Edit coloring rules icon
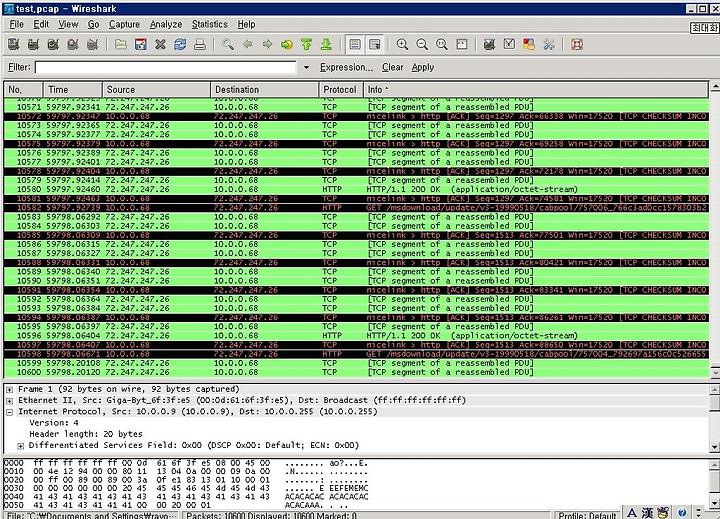 529,45
